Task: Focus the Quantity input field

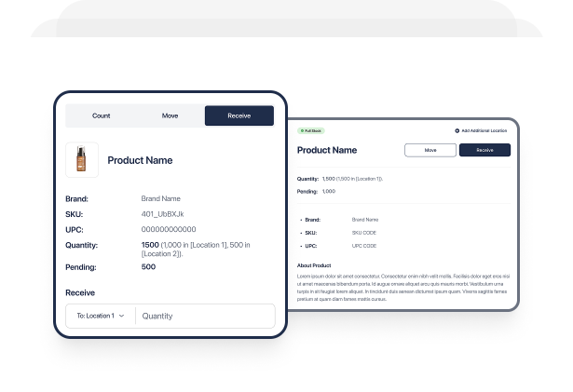Action: tap(205, 316)
